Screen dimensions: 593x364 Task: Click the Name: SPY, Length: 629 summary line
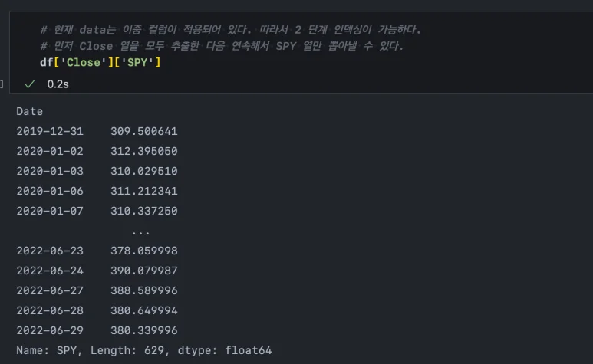[x=143, y=350]
